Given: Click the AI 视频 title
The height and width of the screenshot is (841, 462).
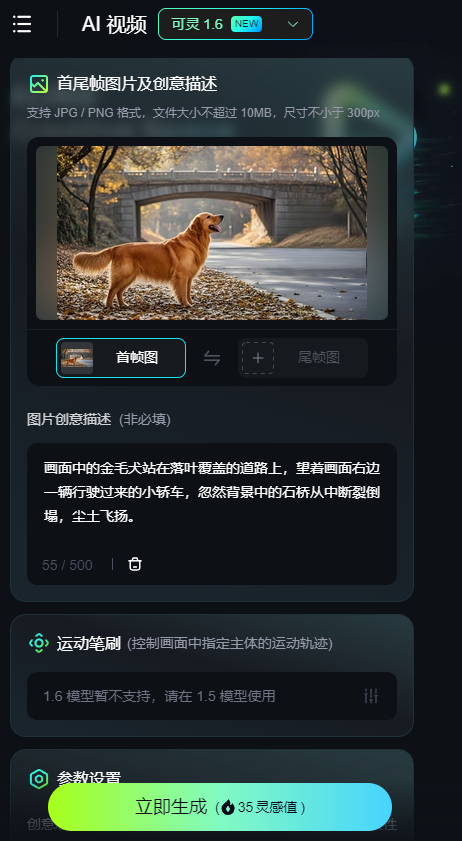Looking at the screenshot, I should point(114,25).
